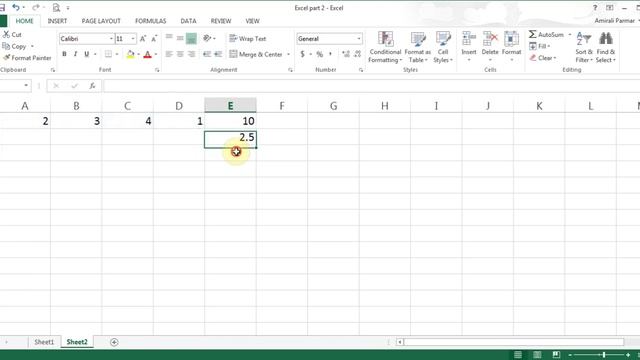Open Number dialog launcher
The width and height of the screenshot is (640, 360).
[361, 70]
